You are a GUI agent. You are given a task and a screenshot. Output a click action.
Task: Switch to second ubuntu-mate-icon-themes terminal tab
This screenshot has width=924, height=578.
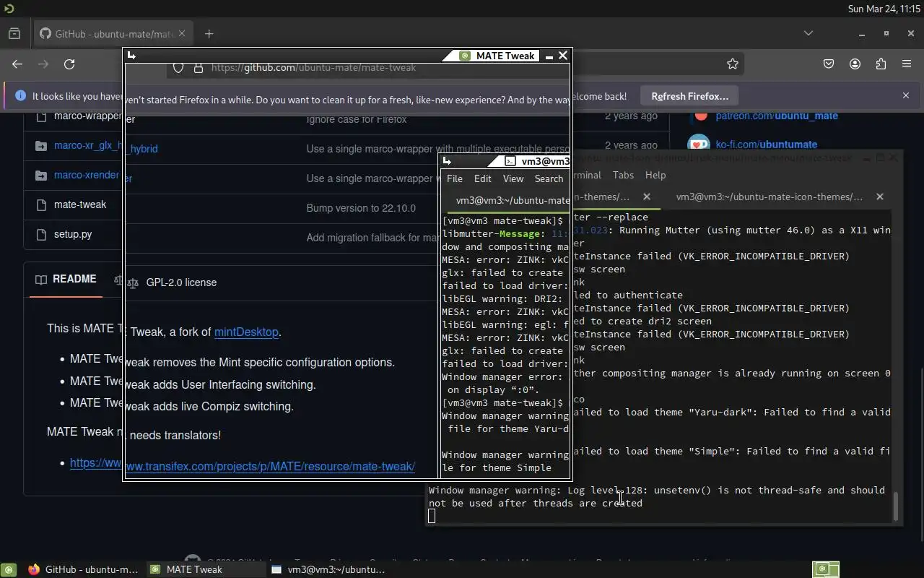(770, 197)
